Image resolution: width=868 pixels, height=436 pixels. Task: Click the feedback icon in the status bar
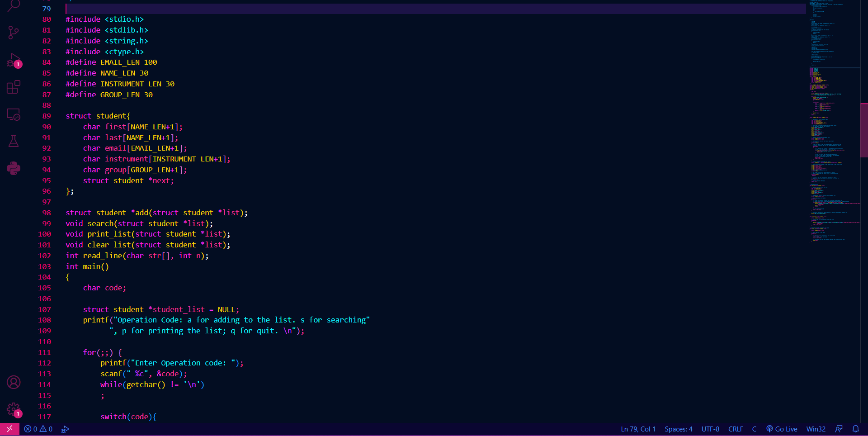pos(839,429)
